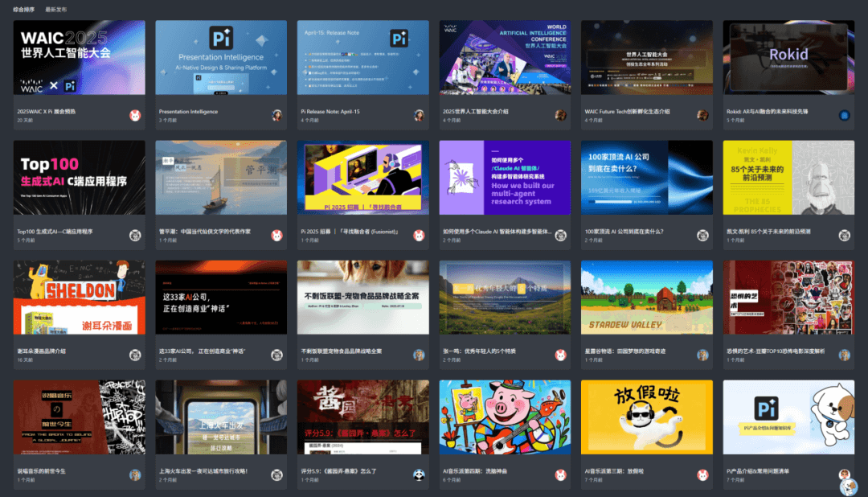Click author avatar on the Rokid card
The image size is (868, 497).
(845, 115)
